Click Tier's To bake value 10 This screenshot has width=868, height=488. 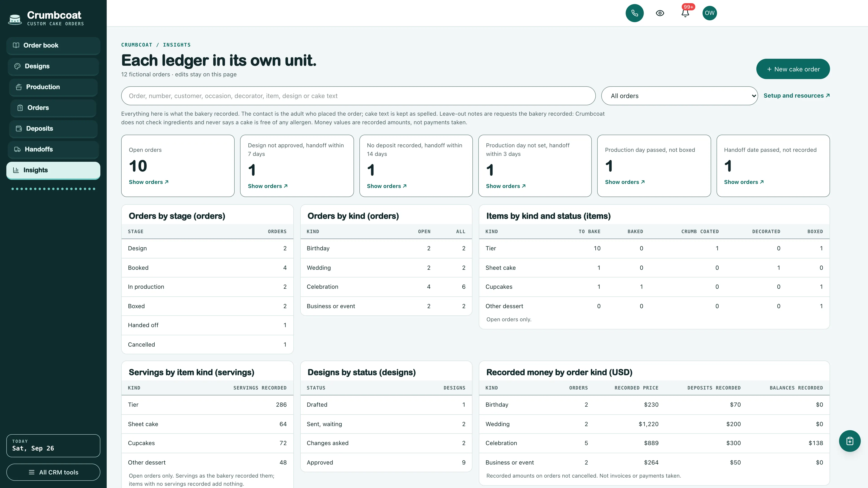pyautogui.click(x=597, y=249)
